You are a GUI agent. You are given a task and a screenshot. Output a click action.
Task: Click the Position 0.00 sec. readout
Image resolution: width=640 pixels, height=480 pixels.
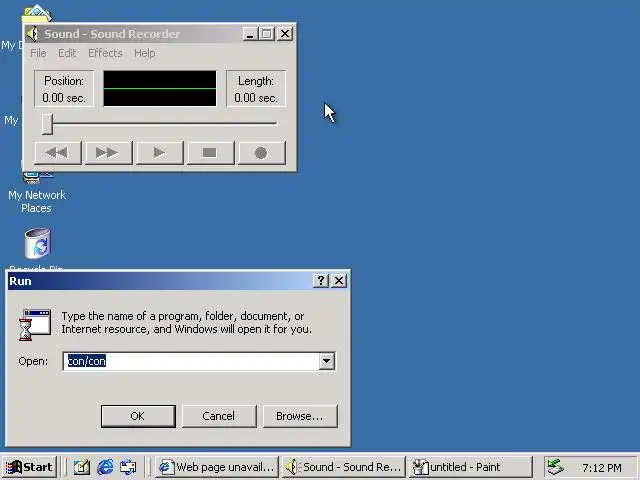click(x=64, y=89)
